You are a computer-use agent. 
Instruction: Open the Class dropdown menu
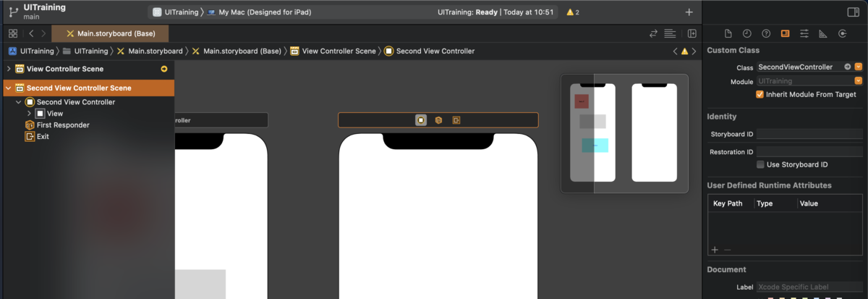pos(859,67)
